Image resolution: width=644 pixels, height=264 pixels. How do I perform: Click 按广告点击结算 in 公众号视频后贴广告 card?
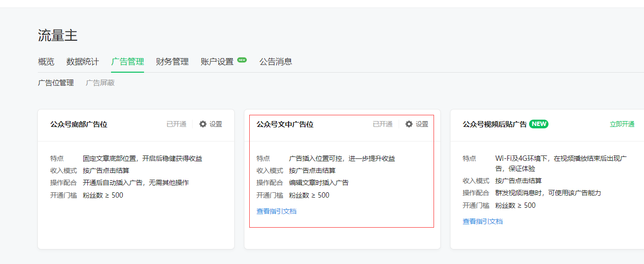tap(518, 181)
